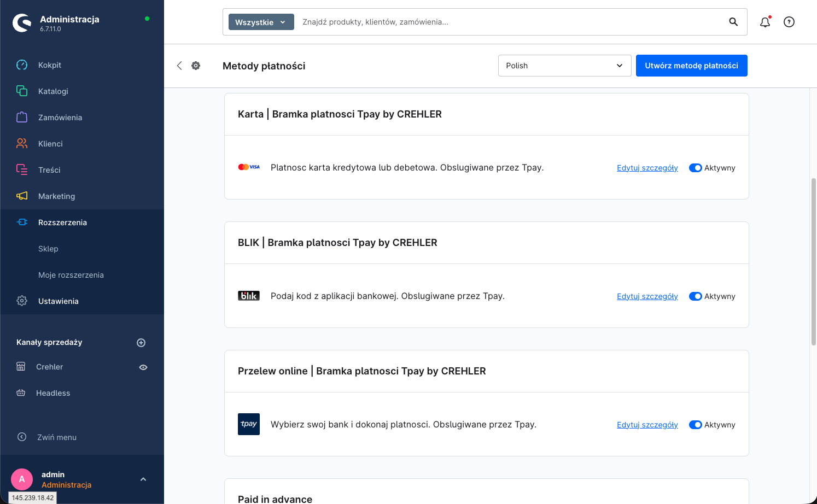Open notifications bell
This screenshot has width=817, height=504.
click(765, 22)
